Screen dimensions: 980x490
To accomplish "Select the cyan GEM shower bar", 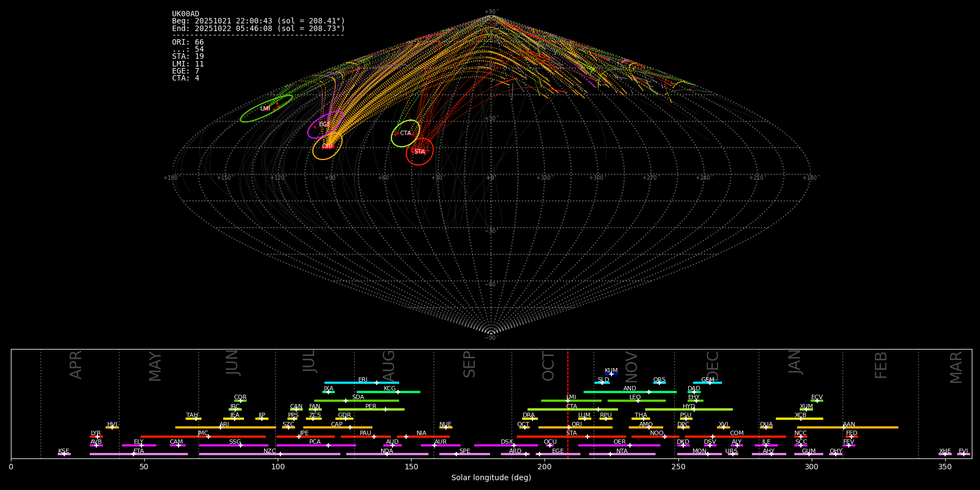I will (x=707, y=383).
